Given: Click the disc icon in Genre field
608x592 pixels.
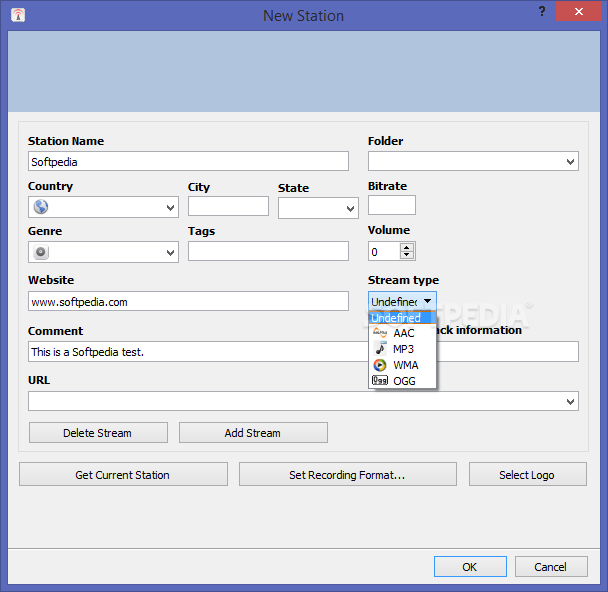Looking at the screenshot, I should (41, 252).
